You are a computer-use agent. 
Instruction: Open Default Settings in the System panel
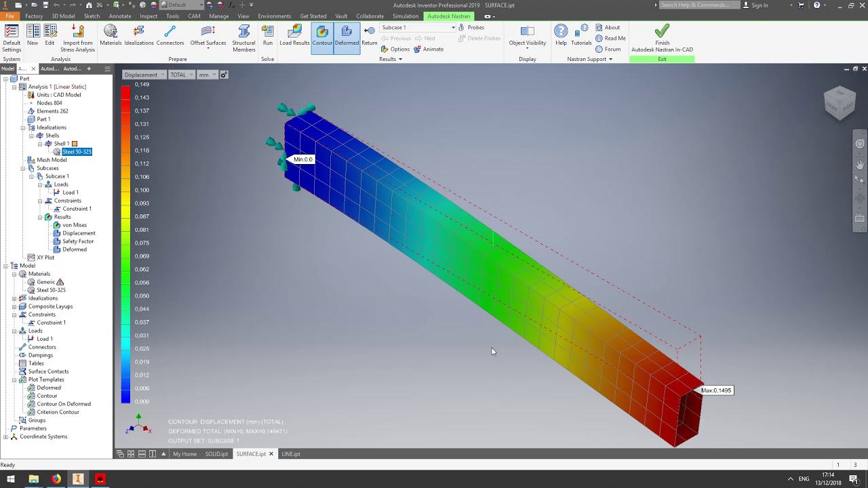coord(12,38)
